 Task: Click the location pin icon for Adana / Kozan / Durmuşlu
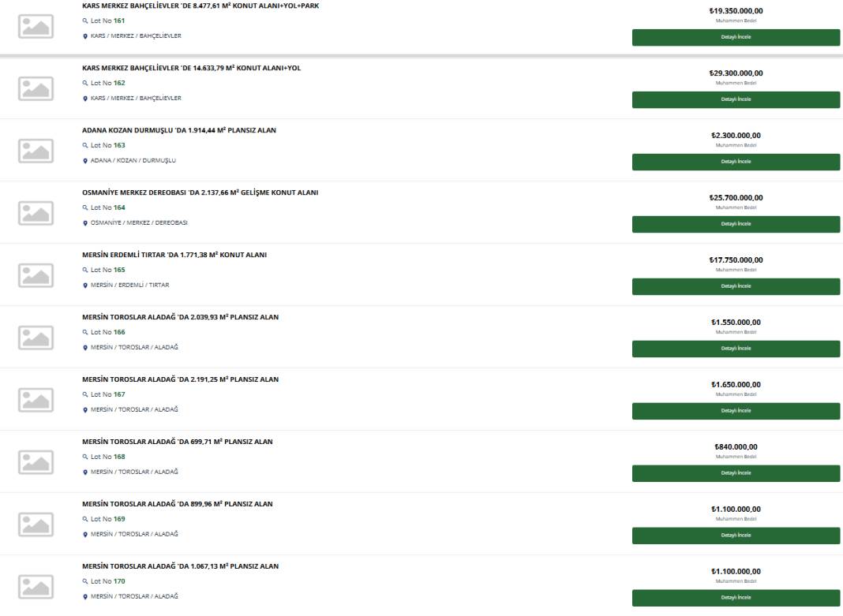point(85,161)
